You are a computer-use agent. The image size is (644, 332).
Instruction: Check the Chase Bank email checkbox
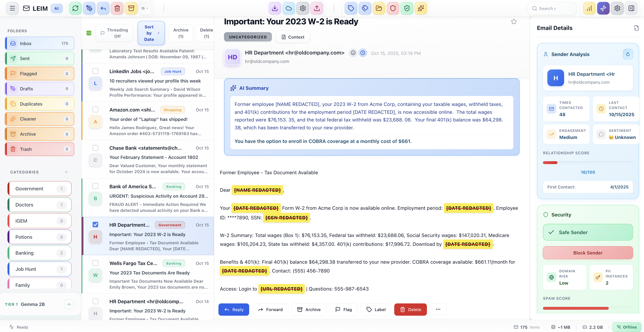[95, 148]
